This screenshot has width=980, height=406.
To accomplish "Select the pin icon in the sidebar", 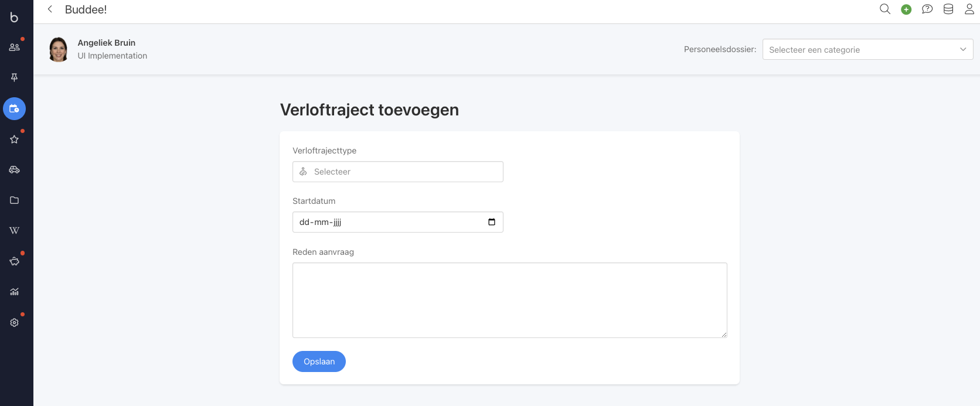I will tap(14, 77).
